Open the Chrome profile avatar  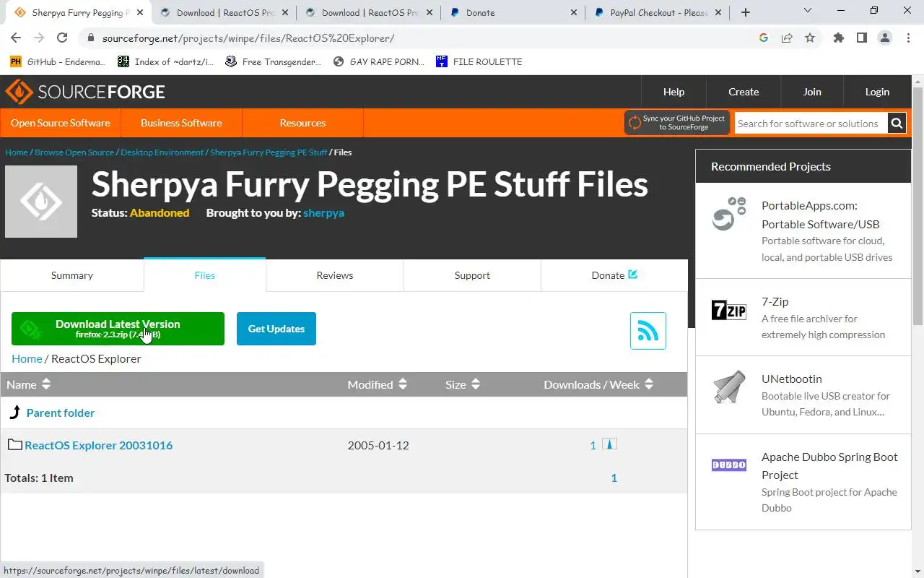coord(885,38)
